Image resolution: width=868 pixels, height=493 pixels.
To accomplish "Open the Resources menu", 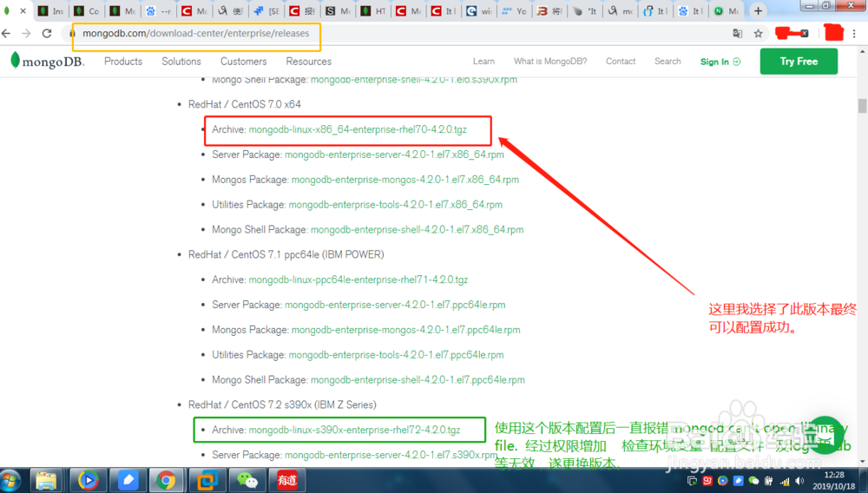I will (308, 62).
